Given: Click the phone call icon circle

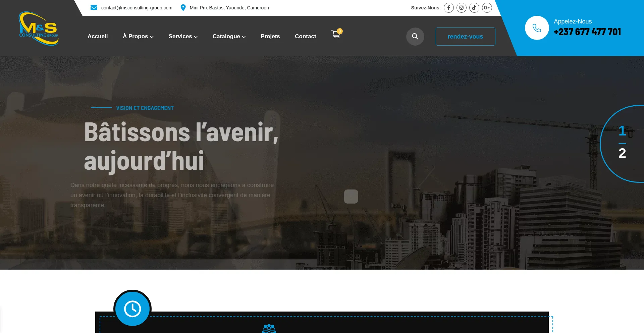Looking at the screenshot, I should 537,28.
